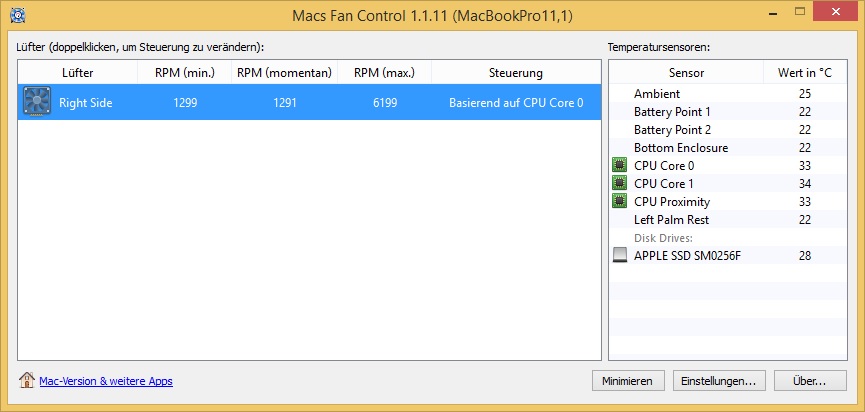Maximize the Macs Fan Control window
Viewport: 865px width, 412px height.
(800, 11)
